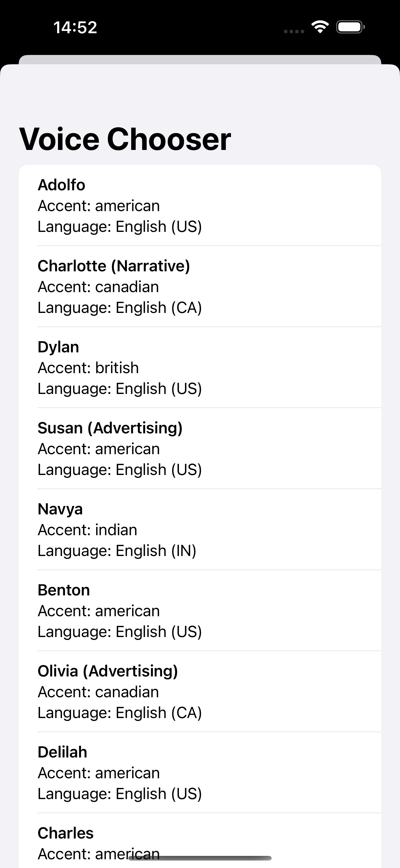
Task: Pick the Olivia (Advertising) voice
Action: (108, 671)
